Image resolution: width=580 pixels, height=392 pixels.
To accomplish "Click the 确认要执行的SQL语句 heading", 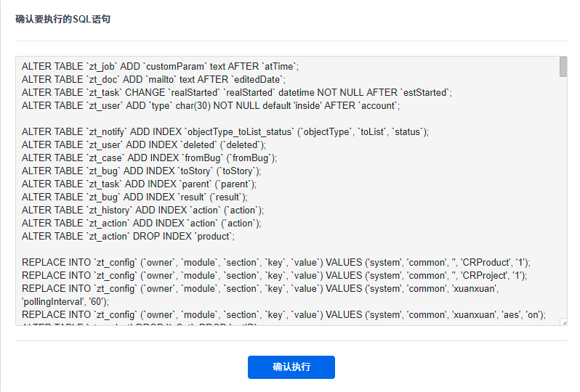I will click(x=63, y=20).
